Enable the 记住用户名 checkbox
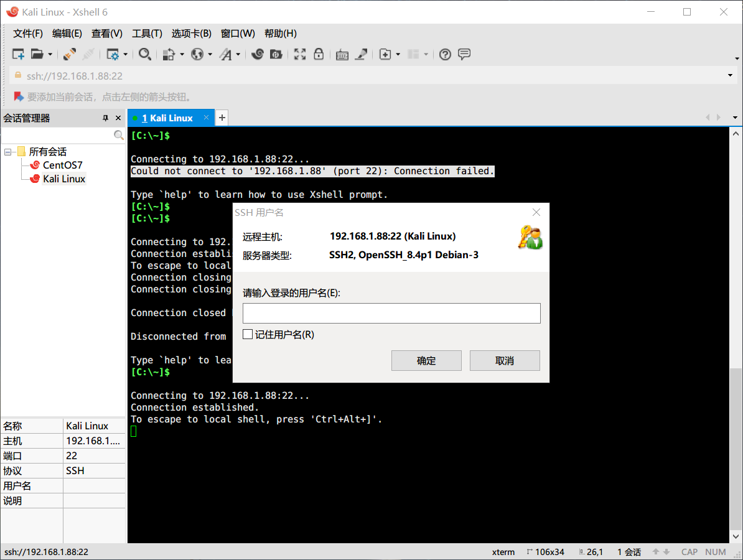This screenshot has height=560, width=743. [x=248, y=334]
